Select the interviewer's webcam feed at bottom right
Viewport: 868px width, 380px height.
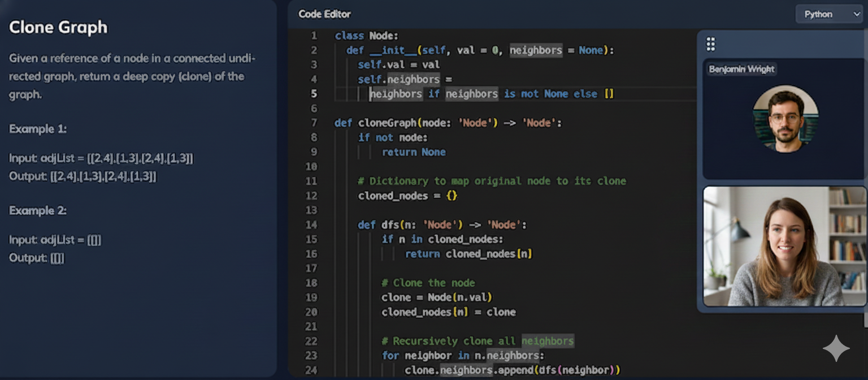[784, 246]
